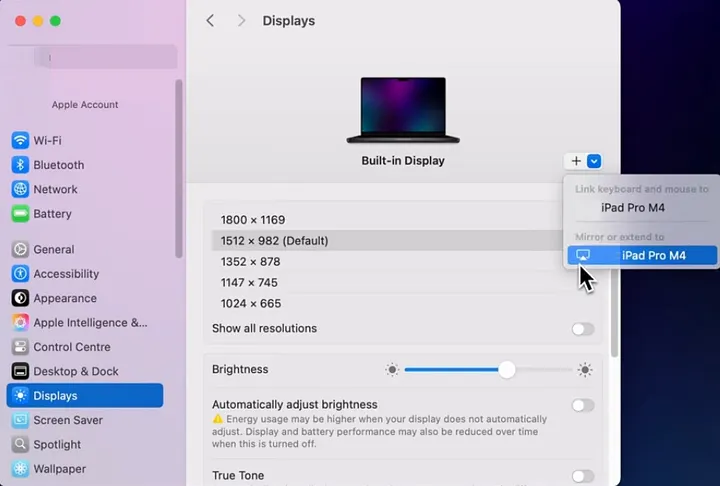Viewport: 720px width, 486px height.
Task: Open Desktop & Dock icon
Action: tap(20, 371)
